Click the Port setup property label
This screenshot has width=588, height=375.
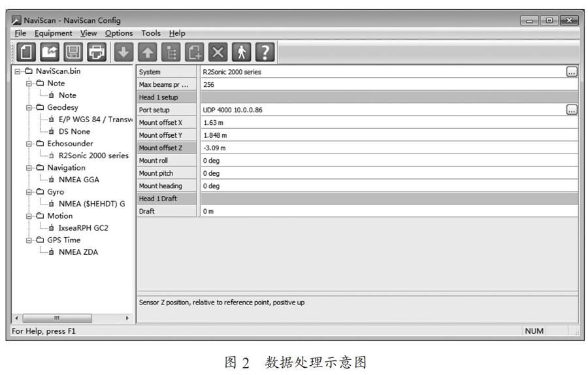[167, 110]
